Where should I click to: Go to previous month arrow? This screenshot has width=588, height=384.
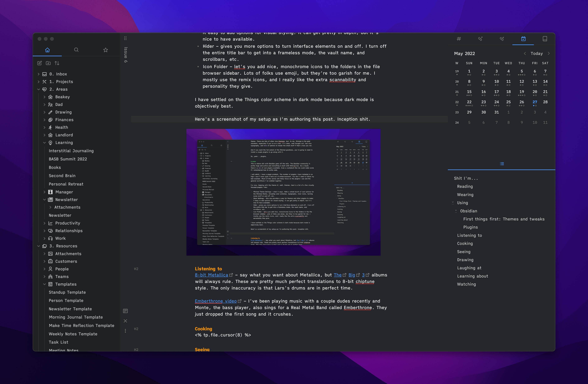(525, 54)
